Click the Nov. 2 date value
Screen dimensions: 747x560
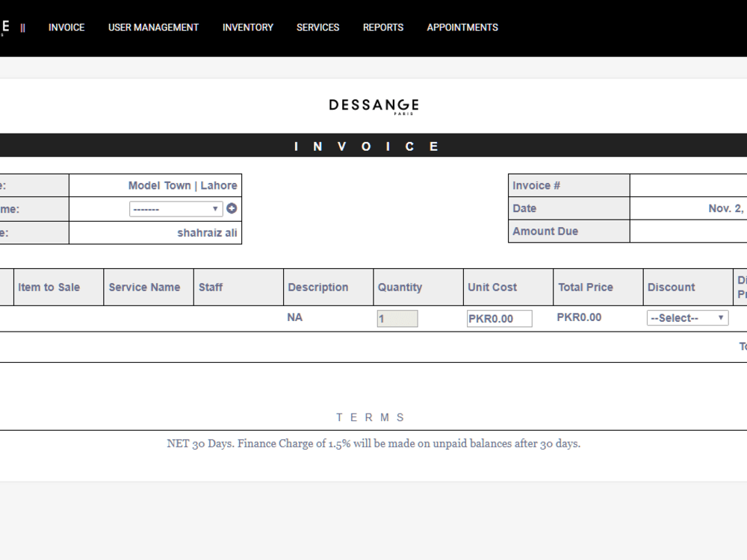point(725,208)
